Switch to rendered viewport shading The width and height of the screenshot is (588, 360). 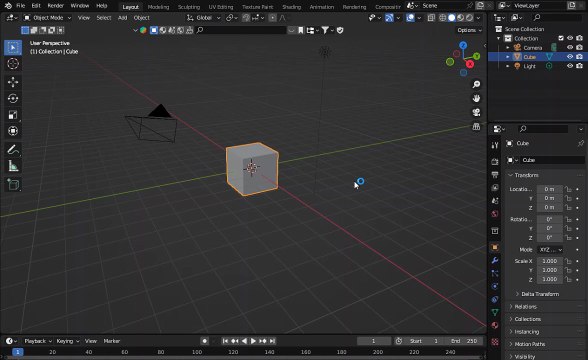click(x=469, y=18)
